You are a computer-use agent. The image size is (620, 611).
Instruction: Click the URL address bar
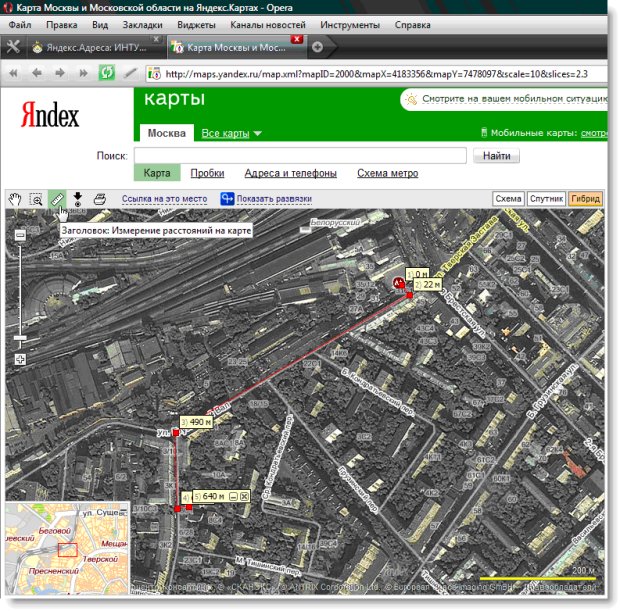[376, 74]
